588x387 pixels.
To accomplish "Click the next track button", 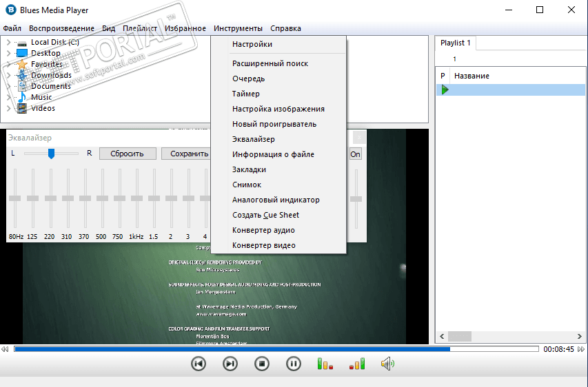I will pos(230,364).
